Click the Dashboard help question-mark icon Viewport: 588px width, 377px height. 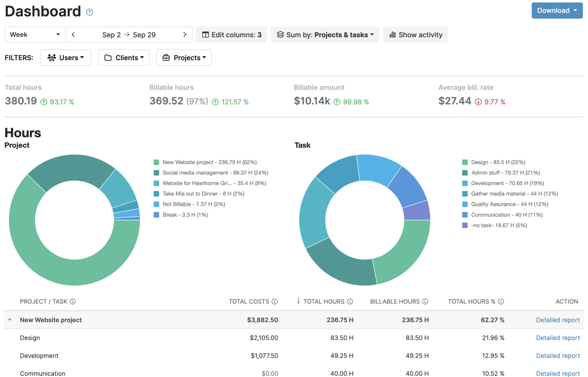click(x=90, y=12)
